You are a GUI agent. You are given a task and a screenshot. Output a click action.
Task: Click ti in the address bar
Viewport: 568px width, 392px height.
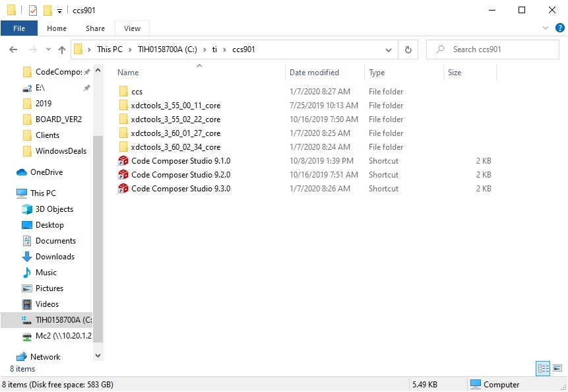tap(214, 49)
